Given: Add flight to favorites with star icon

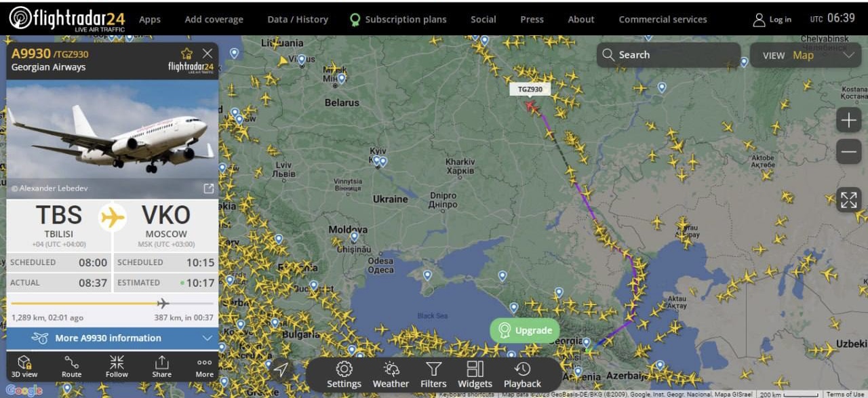Looking at the screenshot, I should click(x=186, y=54).
